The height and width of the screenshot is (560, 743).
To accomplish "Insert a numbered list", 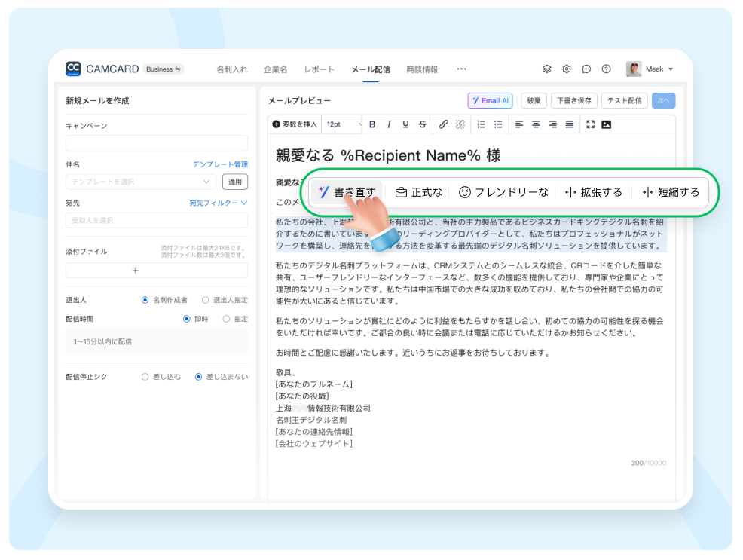I will (x=481, y=124).
